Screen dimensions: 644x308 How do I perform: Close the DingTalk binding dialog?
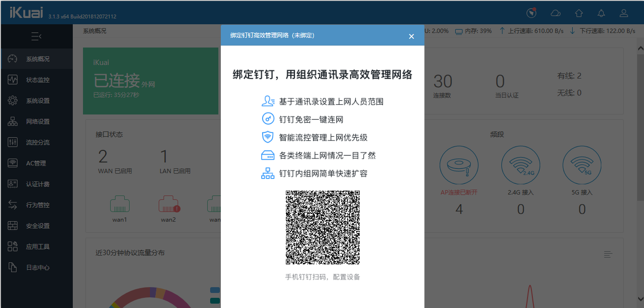[x=412, y=36]
